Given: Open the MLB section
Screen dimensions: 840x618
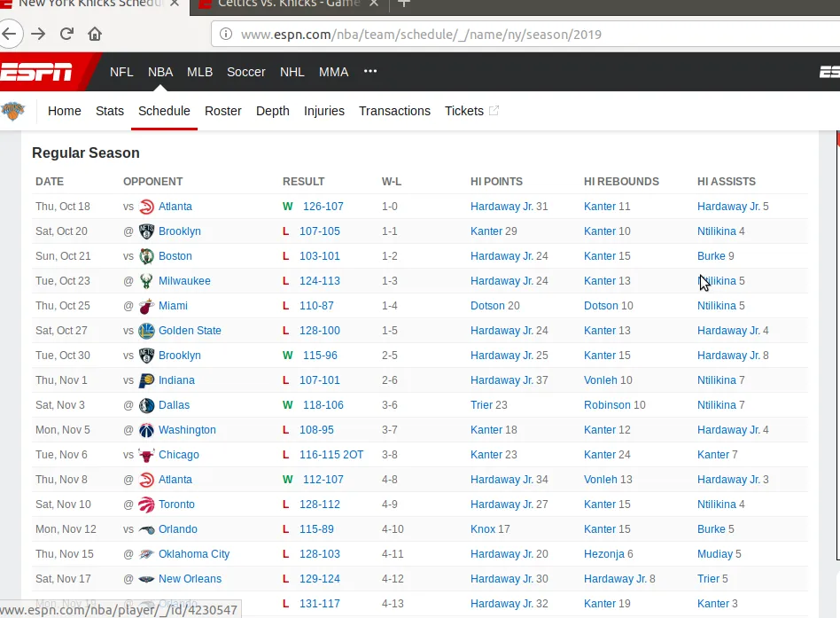Looking at the screenshot, I should coord(200,72).
